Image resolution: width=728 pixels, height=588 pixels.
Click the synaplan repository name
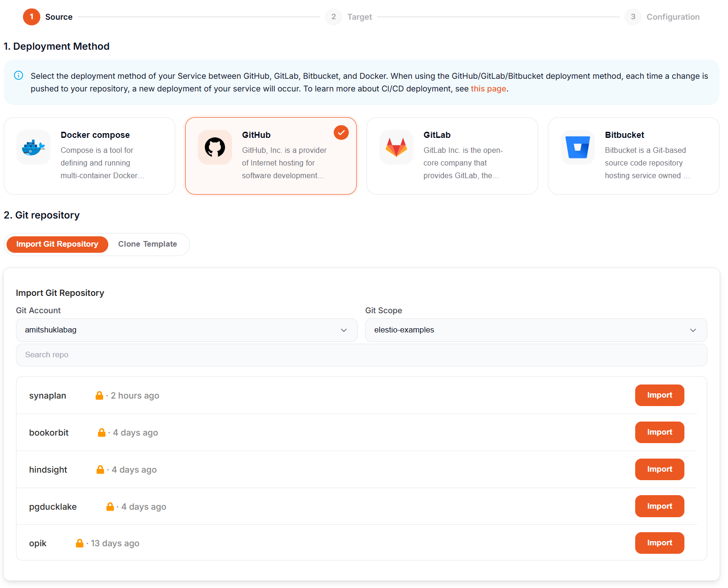pos(48,396)
